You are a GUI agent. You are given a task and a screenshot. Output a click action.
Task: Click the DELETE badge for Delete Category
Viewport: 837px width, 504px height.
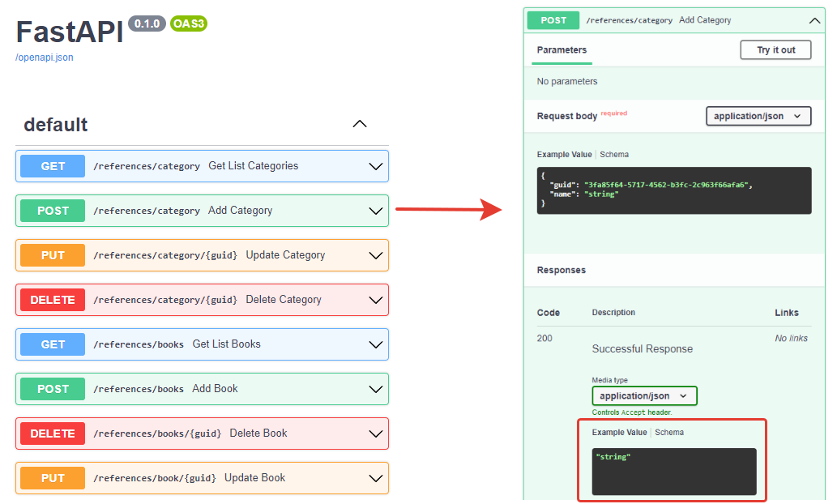53,300
